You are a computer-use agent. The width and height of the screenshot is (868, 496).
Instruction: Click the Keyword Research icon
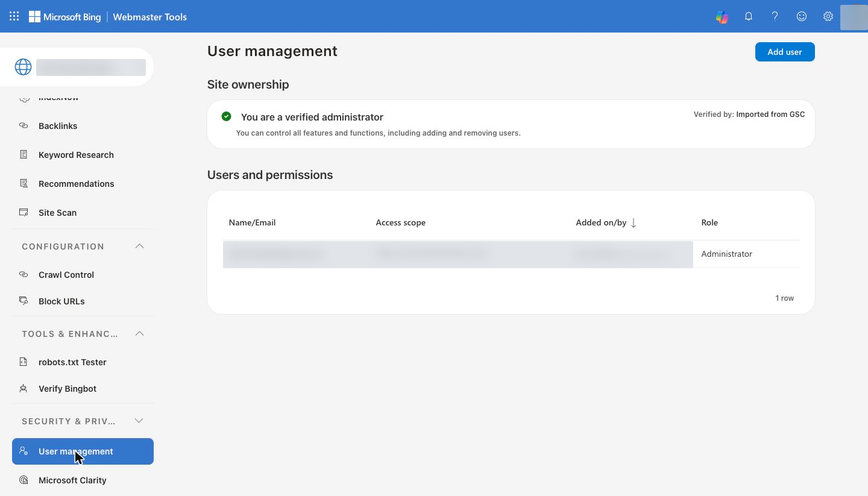click(24, 154)
